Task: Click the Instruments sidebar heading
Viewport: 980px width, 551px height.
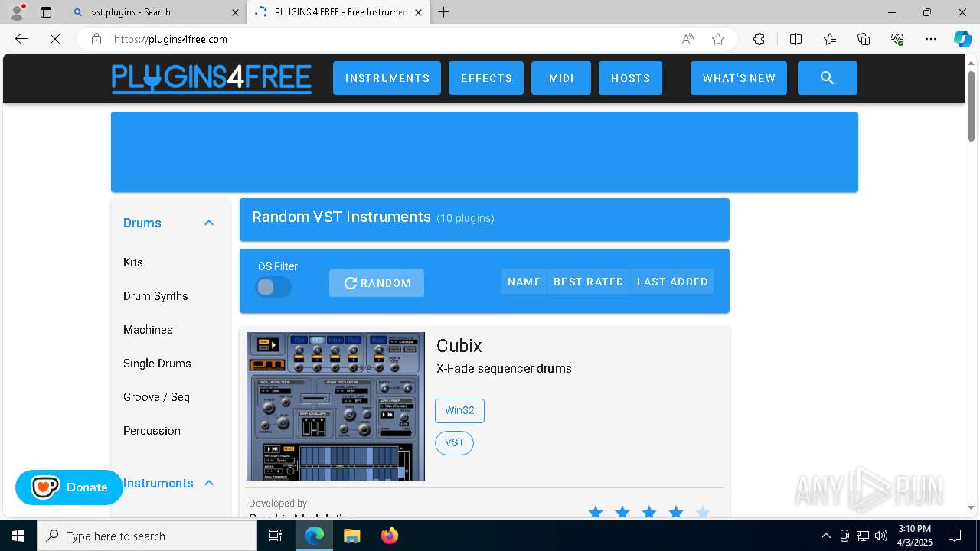Action: 158,483
